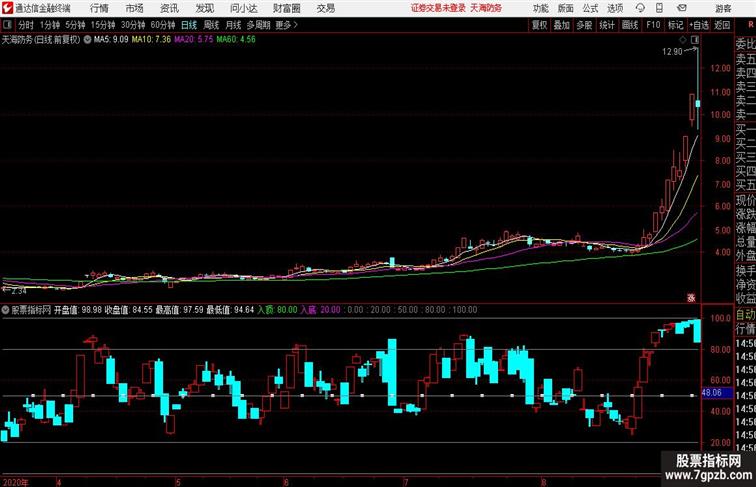Click the 标记 mark button
This screenshot has width=756, height=487.
tap(675, 25)
